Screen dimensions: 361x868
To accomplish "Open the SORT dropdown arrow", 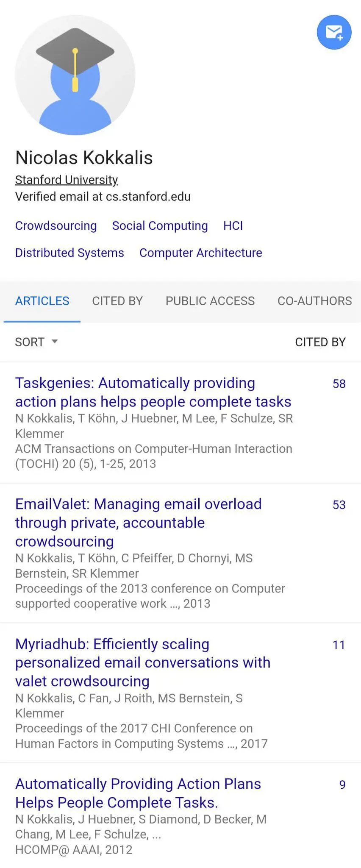I will [x=54, y=341].
